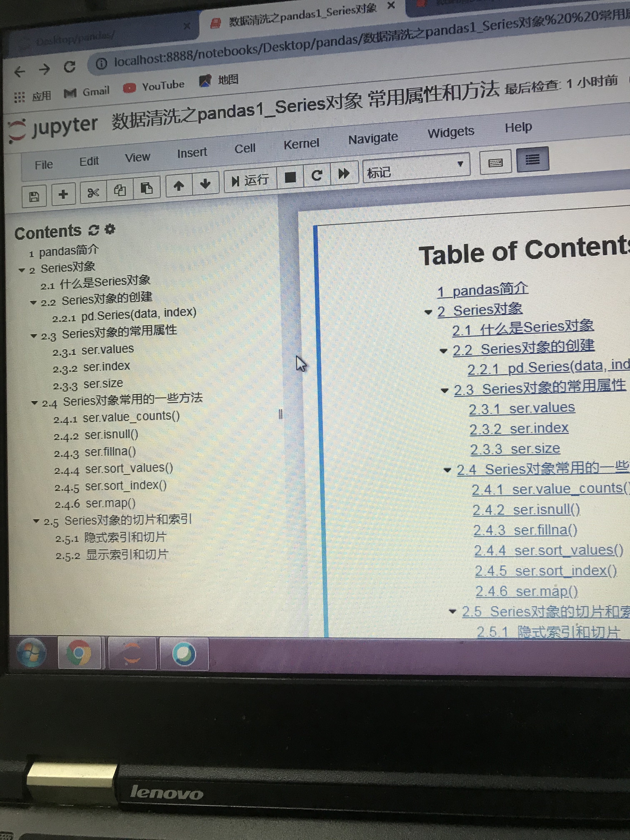Open Contents sidebar settings gear

tap(110, 229)
